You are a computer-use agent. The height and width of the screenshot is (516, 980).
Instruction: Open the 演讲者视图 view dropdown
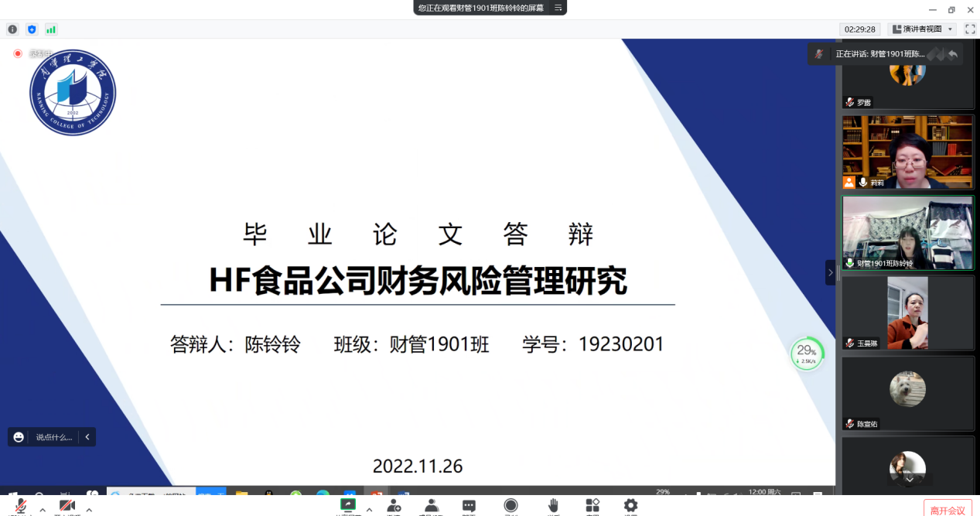(x=921, y=29)
